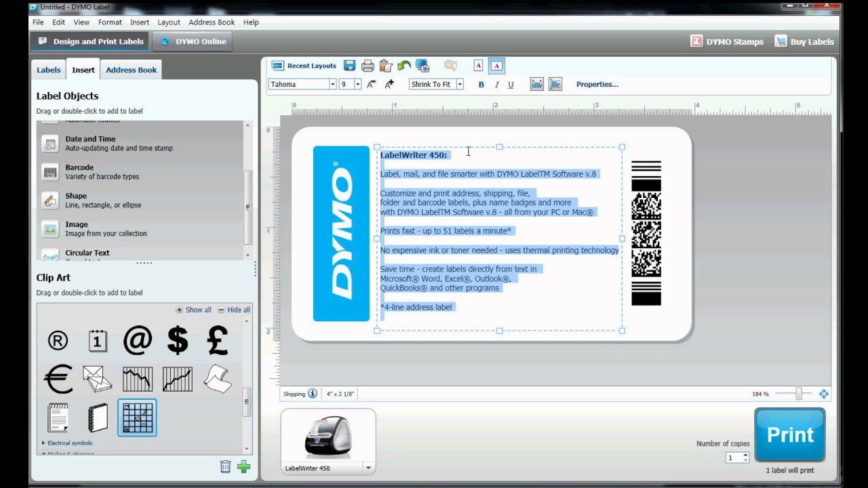The height and width of the screenshot is (488, 868).
Task: Click the vertical alignment icon
Action: coord(537,84)
